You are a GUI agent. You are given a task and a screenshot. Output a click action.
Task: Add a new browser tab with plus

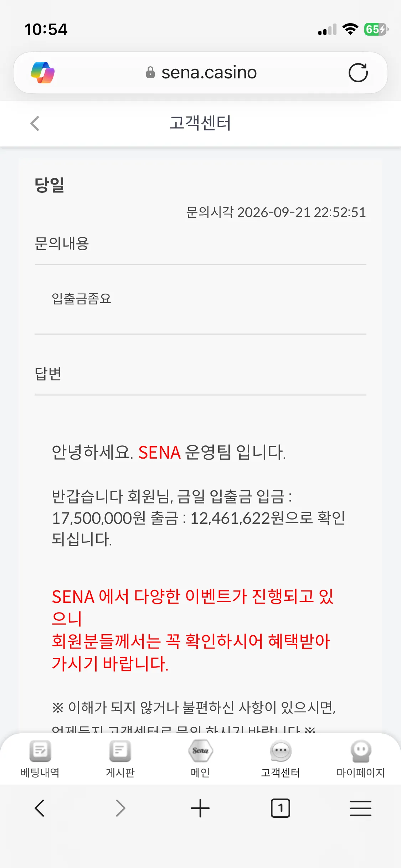coord(200,808)
